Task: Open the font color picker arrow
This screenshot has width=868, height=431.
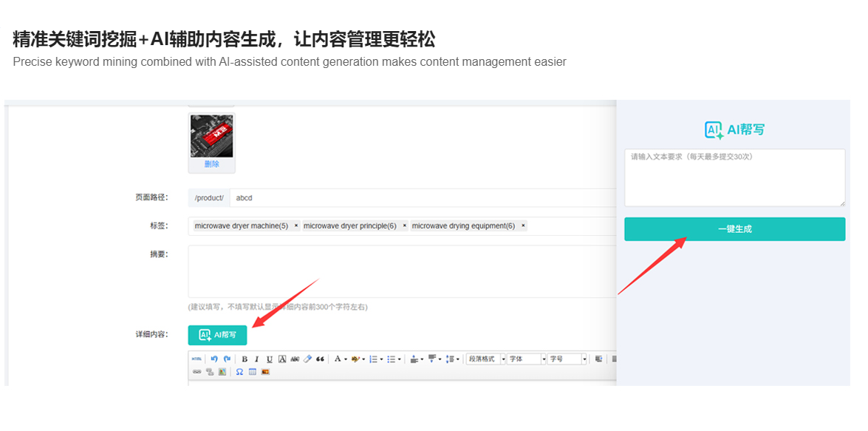Action: point(346,359)
